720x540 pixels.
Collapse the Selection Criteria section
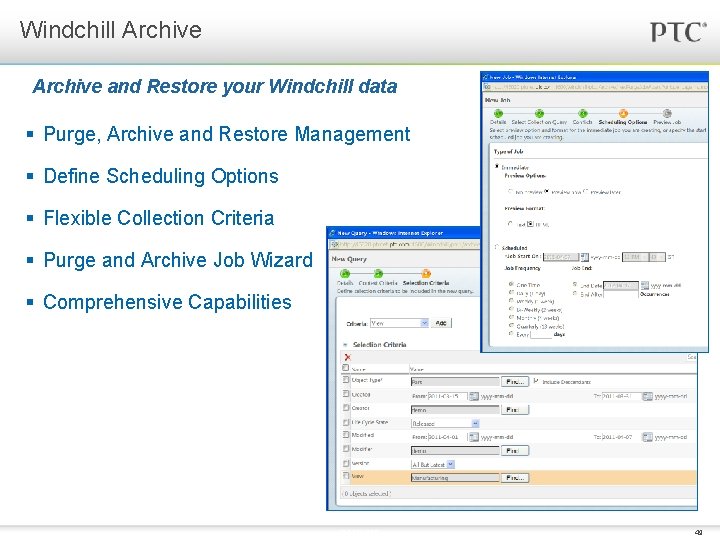pyautogui.click(x=345, y=344)
